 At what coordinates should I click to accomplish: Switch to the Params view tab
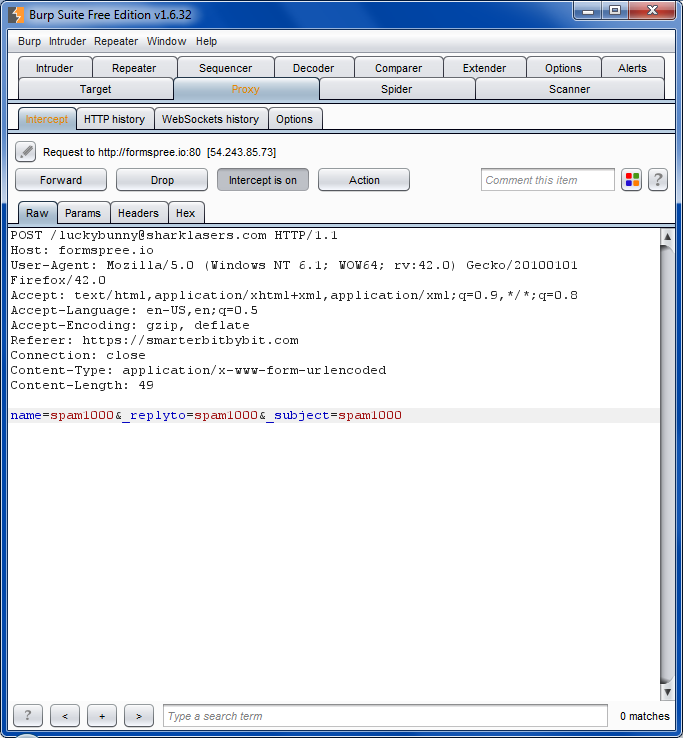pos(83,213)
